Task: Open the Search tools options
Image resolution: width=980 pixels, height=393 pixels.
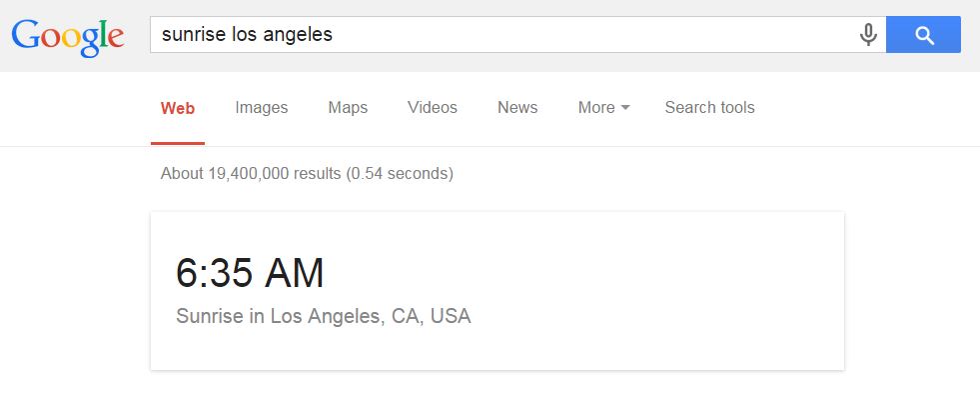Action: (709, 108)
